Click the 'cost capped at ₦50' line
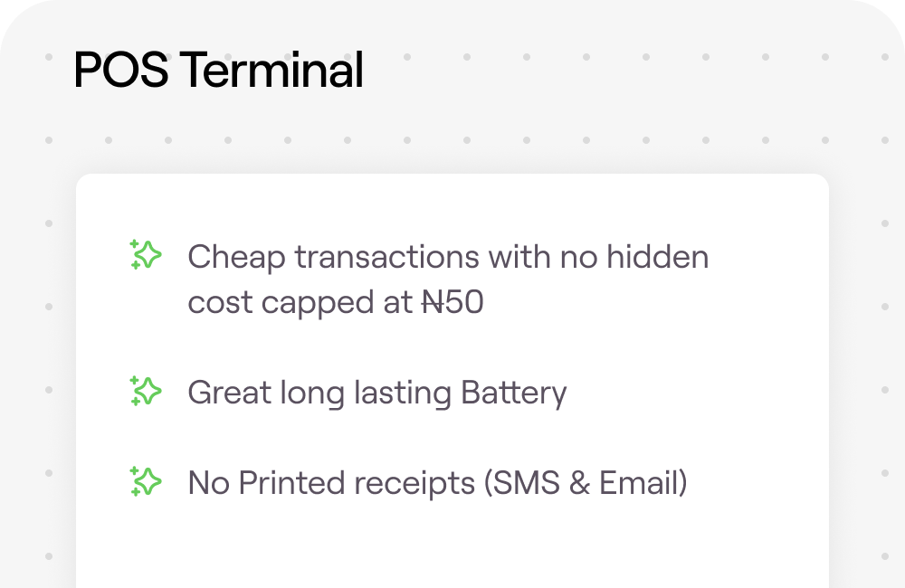 point(336,303)
